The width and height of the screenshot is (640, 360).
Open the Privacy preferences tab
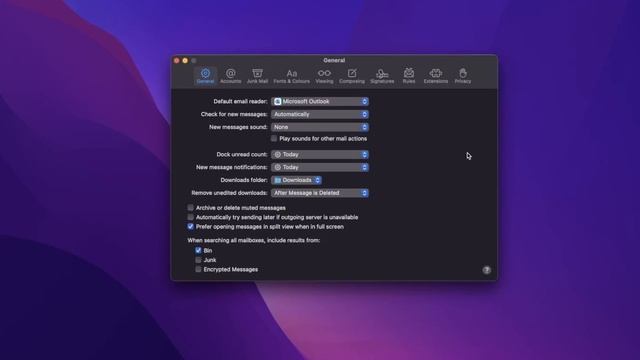click(x=462, y=76)
